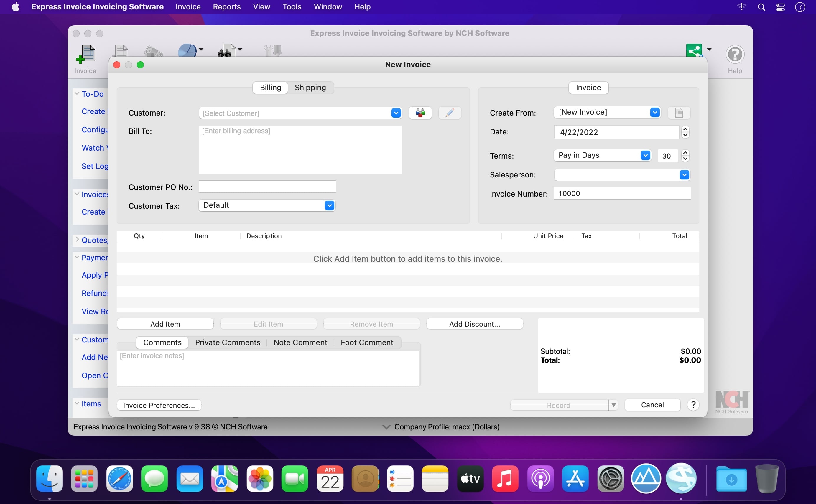Open App Store from the Dock

click(x=575, y=479)
